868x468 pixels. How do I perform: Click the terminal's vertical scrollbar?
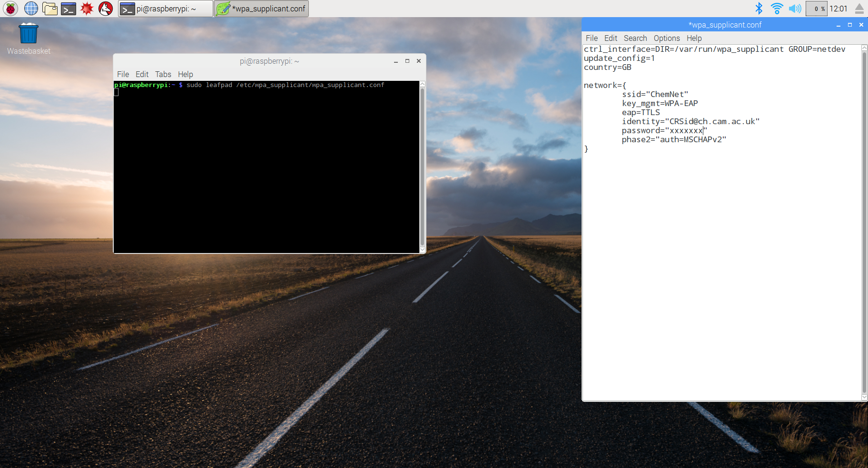(x=422, y=166)
